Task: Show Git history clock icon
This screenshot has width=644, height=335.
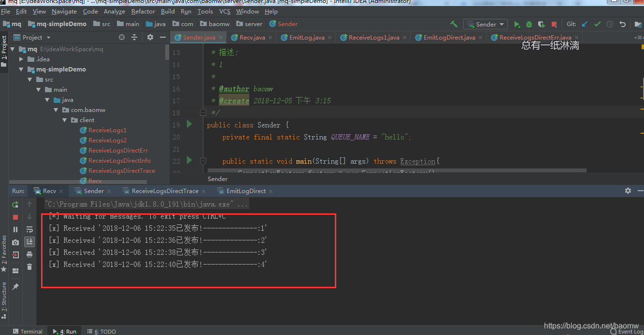Action: (610, 24)
